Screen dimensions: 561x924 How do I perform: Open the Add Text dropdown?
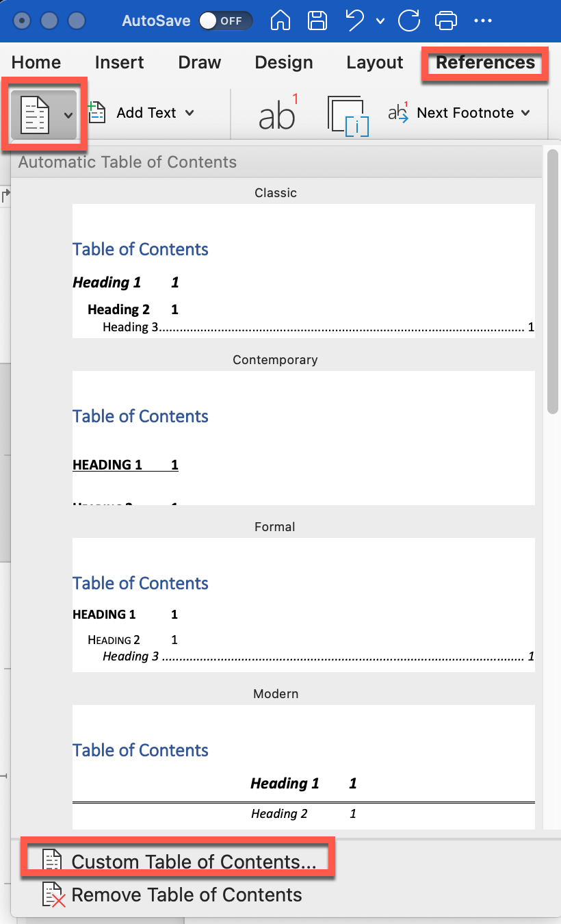tap(142, 113)
